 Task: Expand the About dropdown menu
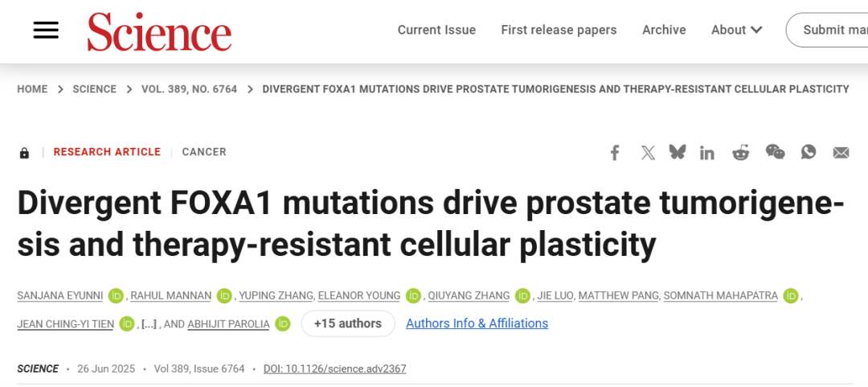pyautogui.click(x=736, y=30)
